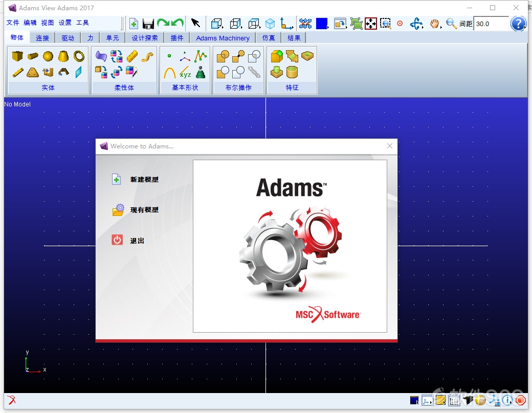Select the first Boolean unite icon in 布尔操作
Viewport: 532px width, 413px height.
pos(223,56)
